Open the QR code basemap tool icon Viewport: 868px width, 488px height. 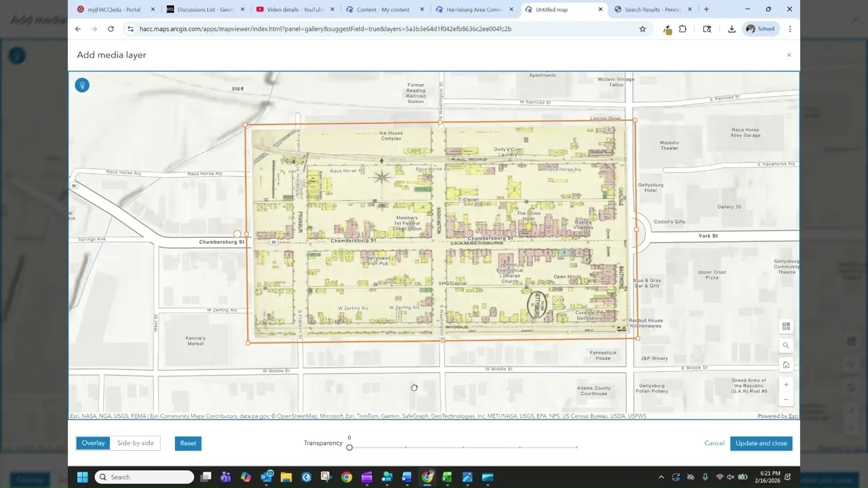[786, 326]
